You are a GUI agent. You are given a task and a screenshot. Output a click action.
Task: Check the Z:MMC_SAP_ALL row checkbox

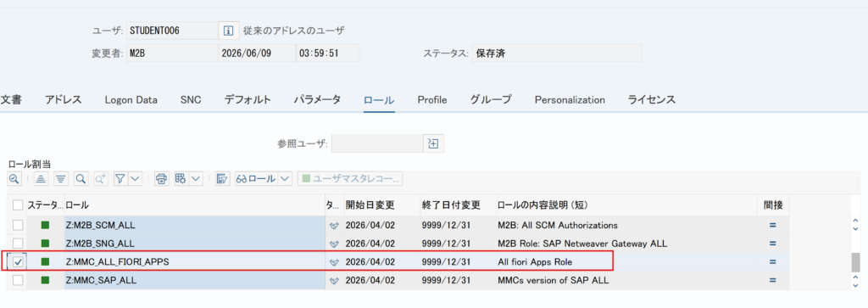click(x=19, y=280)
